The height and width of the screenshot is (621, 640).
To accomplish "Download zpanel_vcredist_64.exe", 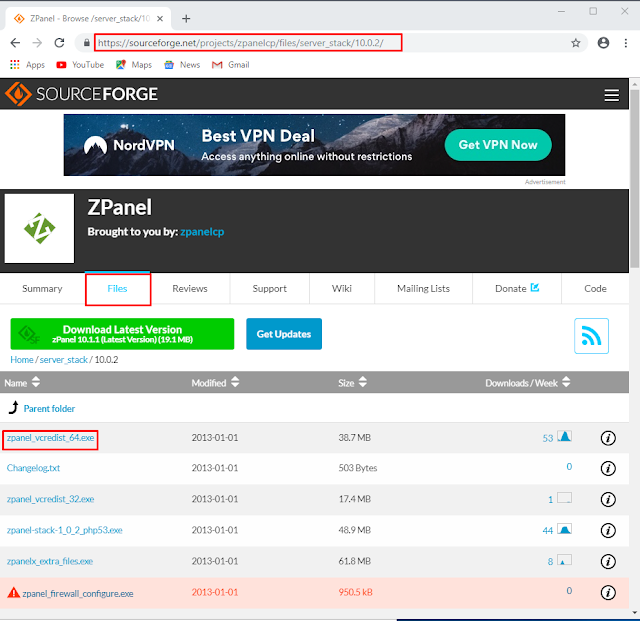I will 50,438.
